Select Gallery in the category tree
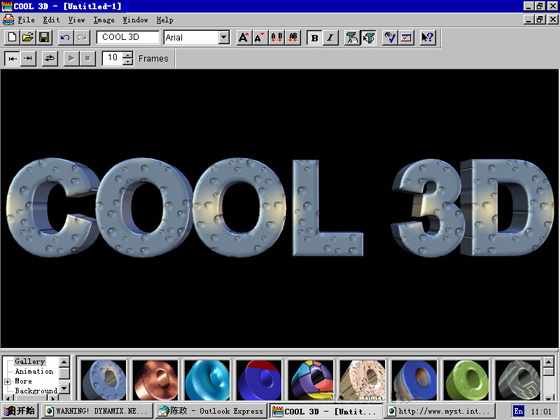This screenshot has width=560, height=420. (x=30, y=361)
